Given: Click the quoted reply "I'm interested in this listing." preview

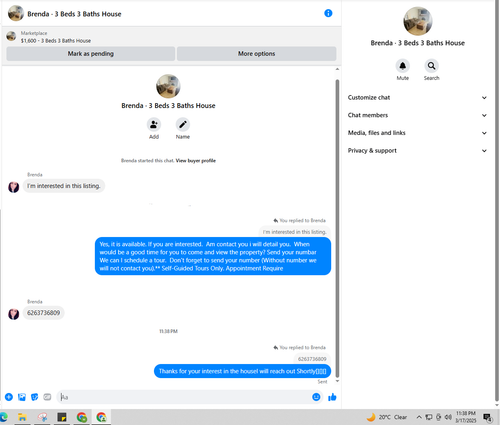Looking at the screenshot, I should tap(295, 232).
